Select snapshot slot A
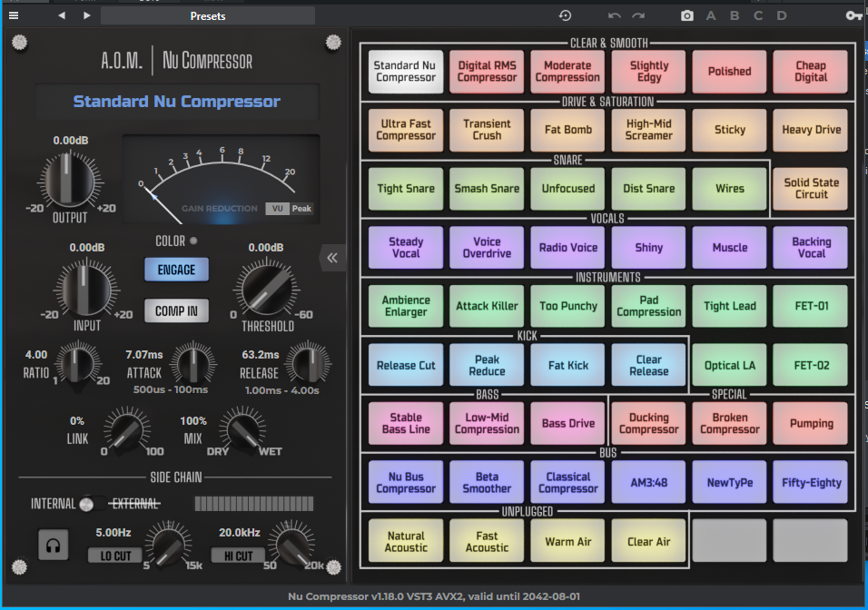Screen dimensions: 868x610 (711, 15)
